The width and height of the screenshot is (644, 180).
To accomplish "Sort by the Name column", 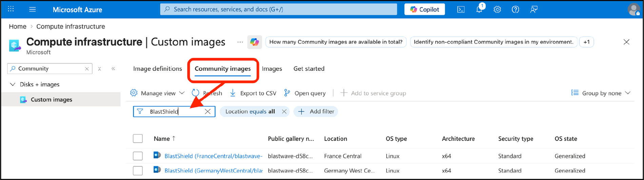I will tap(164, 139).
